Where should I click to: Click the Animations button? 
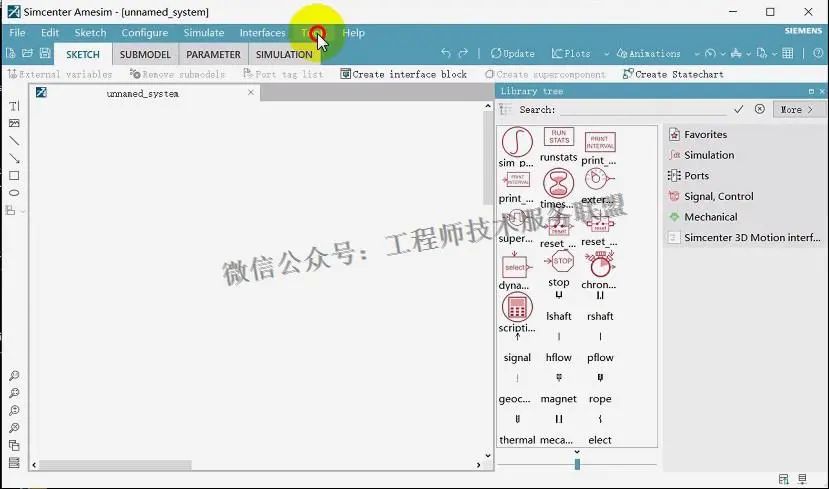[x=648, y=53]
